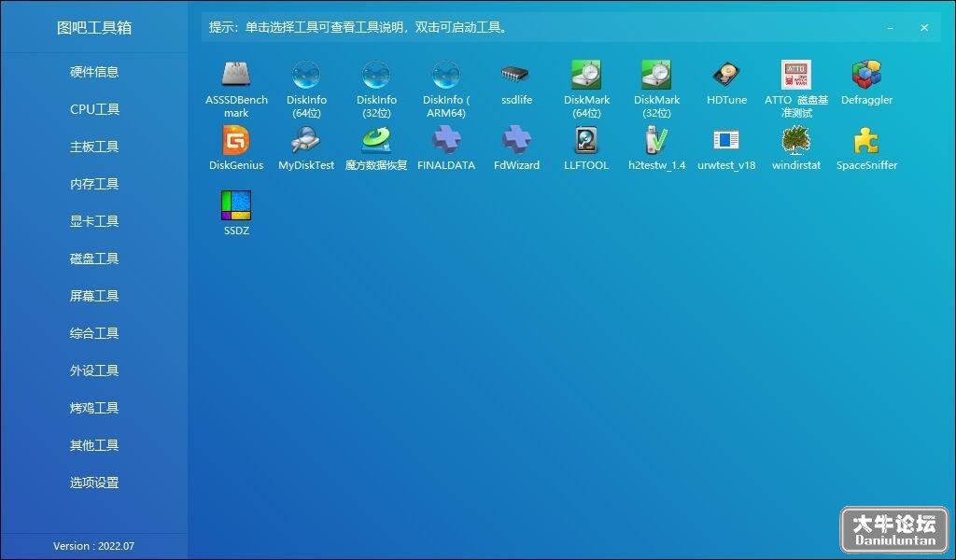956x560 pixels.
Task: Pick the Defraggler cube icon
Action: pyautogui.click(x=866, y=75)
